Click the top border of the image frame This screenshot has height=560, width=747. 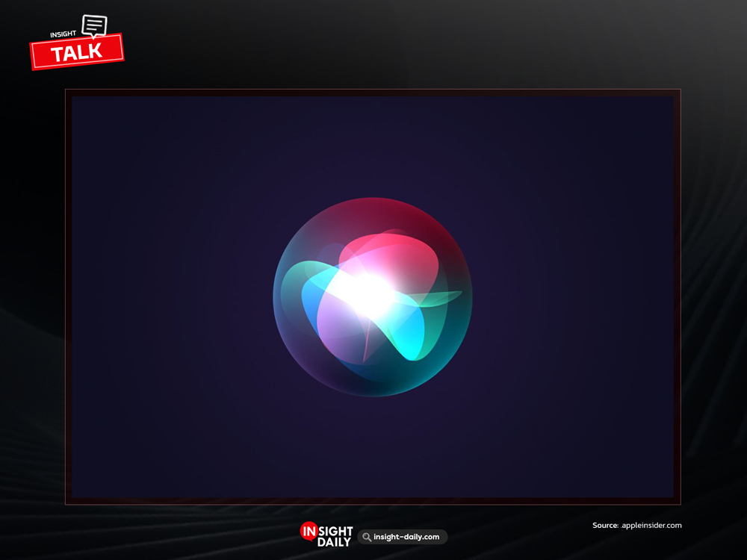372,90
